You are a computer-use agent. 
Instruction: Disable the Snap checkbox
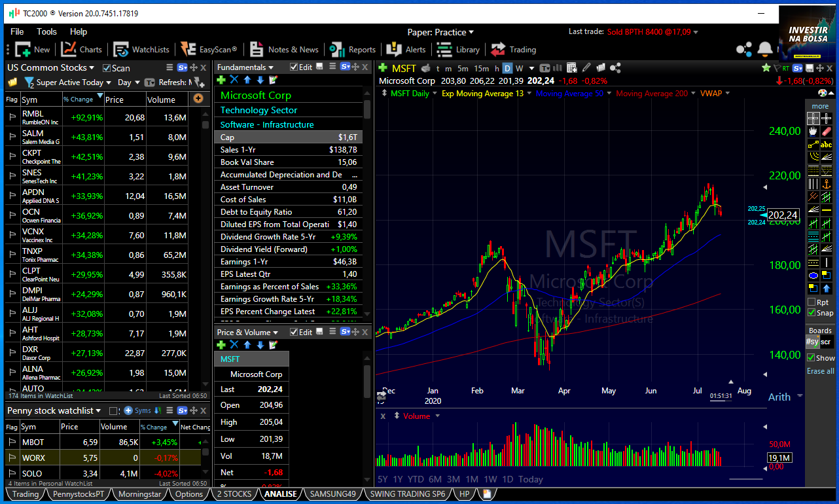pyautogui.click(x=812, y=313)
